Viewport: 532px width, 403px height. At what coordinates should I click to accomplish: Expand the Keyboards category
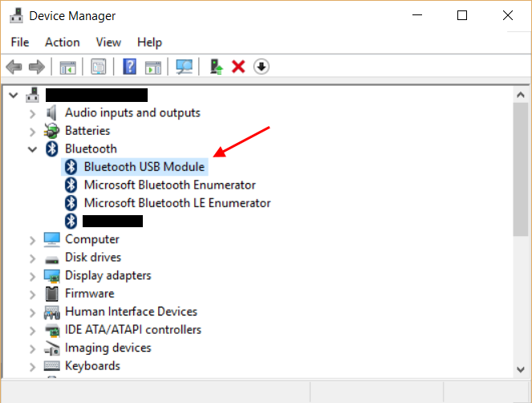pyautogui.click(x=32, y=367)
